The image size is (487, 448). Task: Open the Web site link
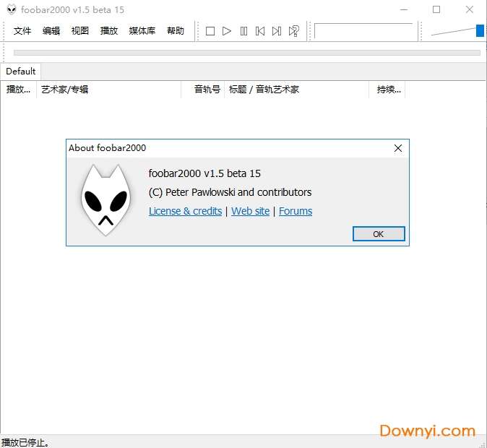250,211
